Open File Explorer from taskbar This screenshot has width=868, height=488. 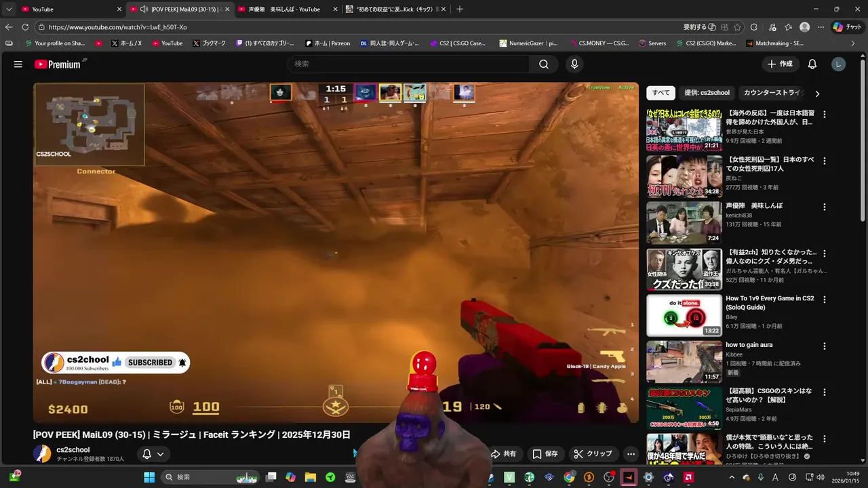coord(311,477)
